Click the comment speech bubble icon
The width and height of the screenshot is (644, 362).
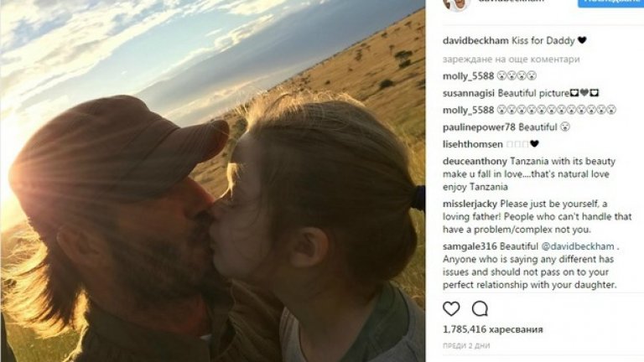480,308
